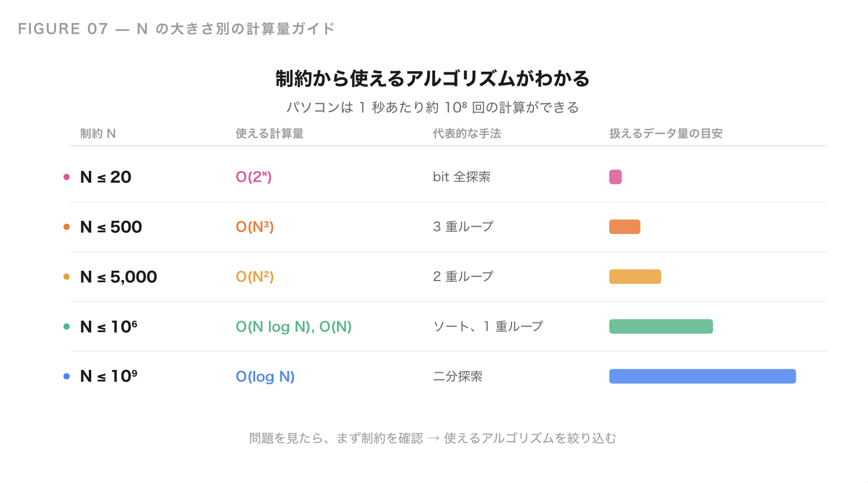Select the green data-size bar in the sort row
Screen dimensions: 868x483
(x=660, y=326)
